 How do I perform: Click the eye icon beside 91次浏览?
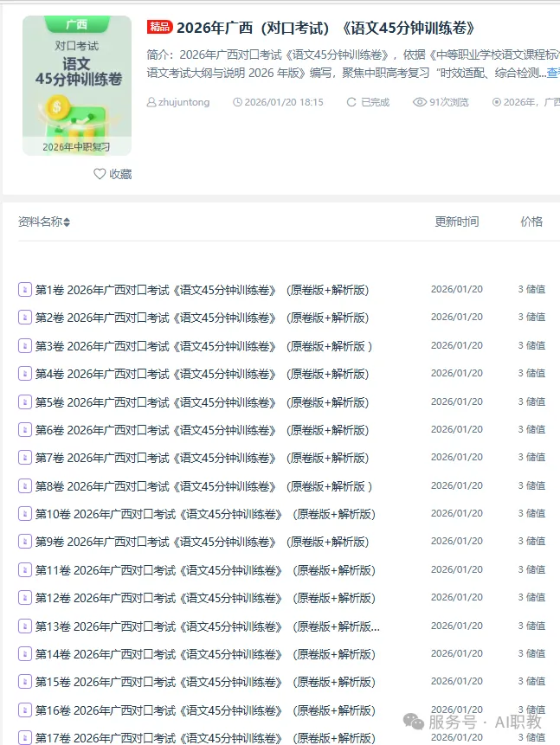point(419,102)
